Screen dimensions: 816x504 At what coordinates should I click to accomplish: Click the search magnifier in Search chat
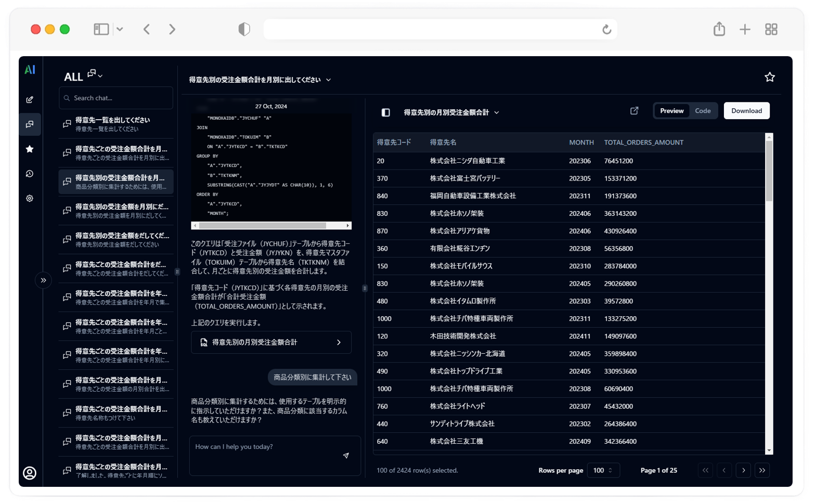click(67, 98)
